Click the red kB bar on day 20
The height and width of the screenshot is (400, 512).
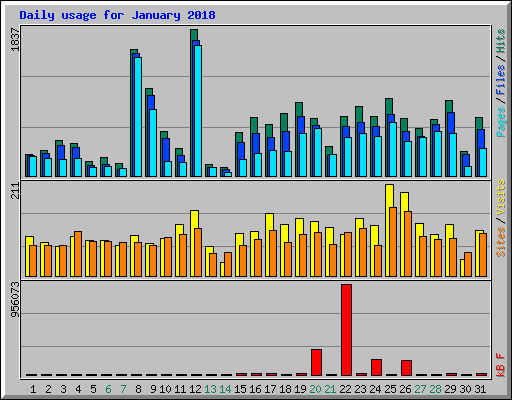click(316, 362)
